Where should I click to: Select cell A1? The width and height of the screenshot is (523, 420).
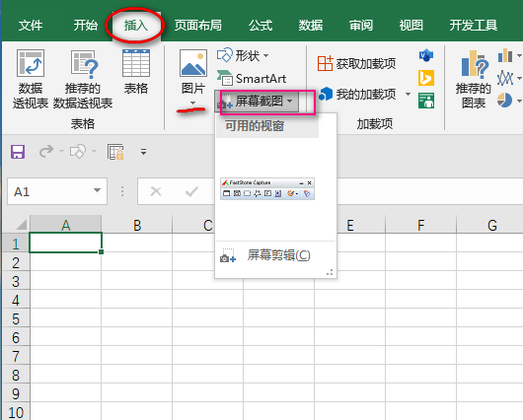[66, 243]
